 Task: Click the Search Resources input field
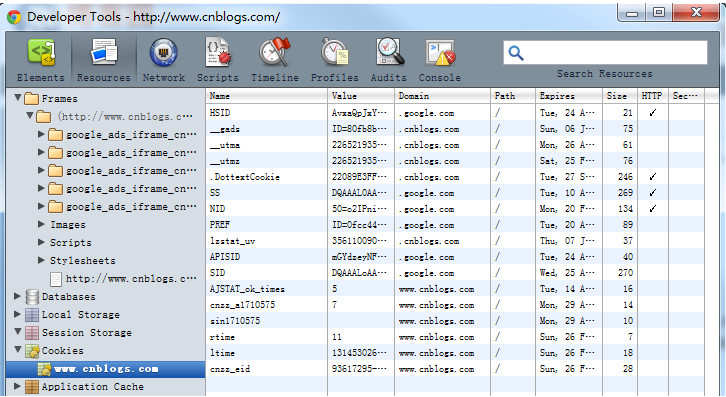605,53
